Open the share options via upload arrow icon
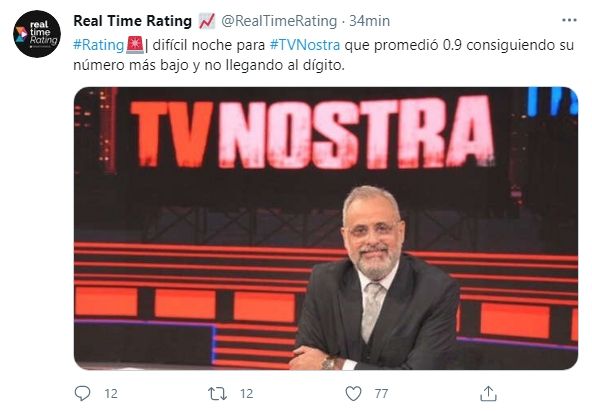This screenshot has width=592, height=411. [x=488, y=394]
